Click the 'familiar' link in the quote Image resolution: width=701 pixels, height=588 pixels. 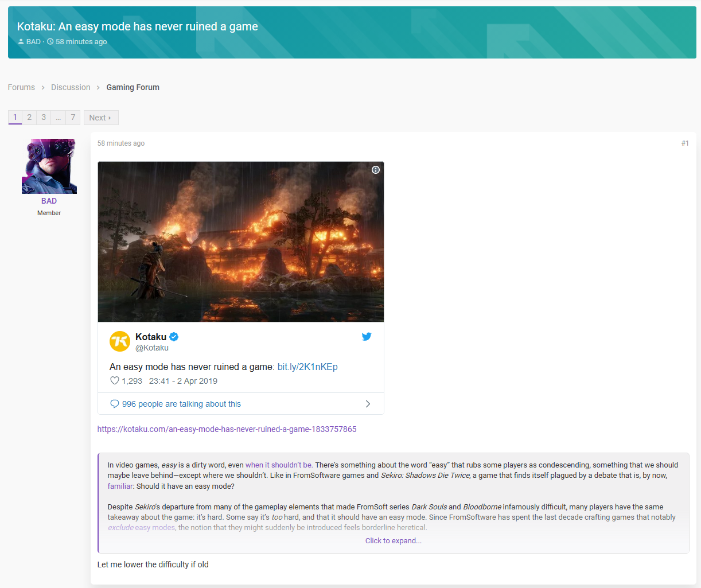[x=120, y=486]
